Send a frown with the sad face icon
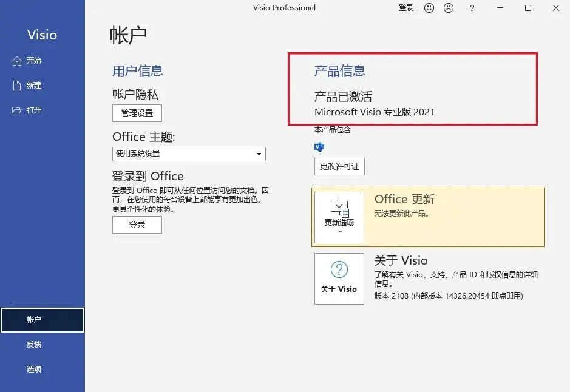The image size is (570, 392). pos(449,8)
